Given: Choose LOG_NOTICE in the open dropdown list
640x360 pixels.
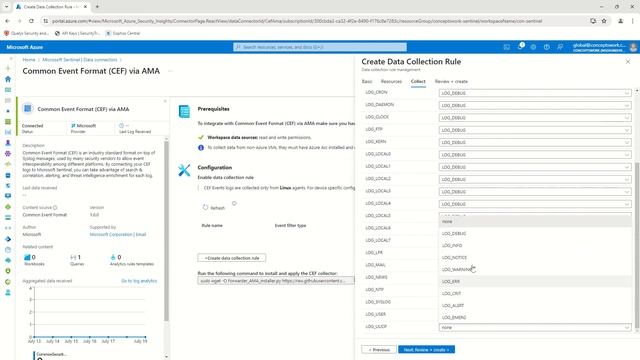Looking at the screenshot, I should click(x=535, y=258).
